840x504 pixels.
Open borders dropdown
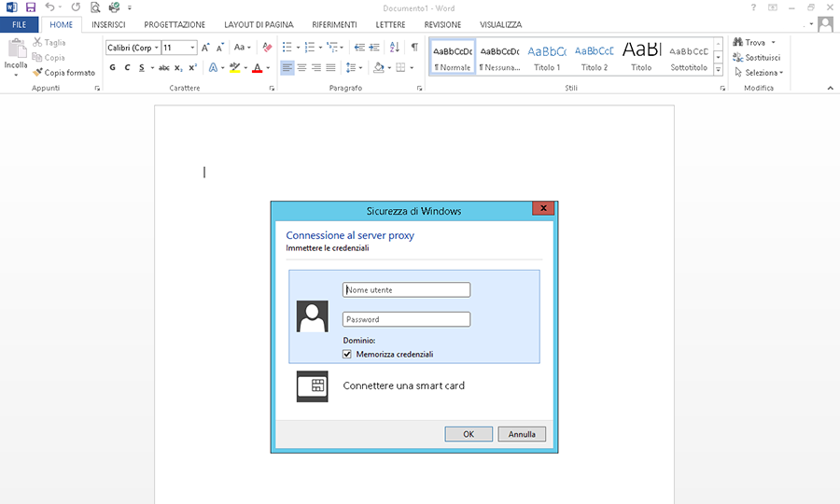click(x=412, y=67)
